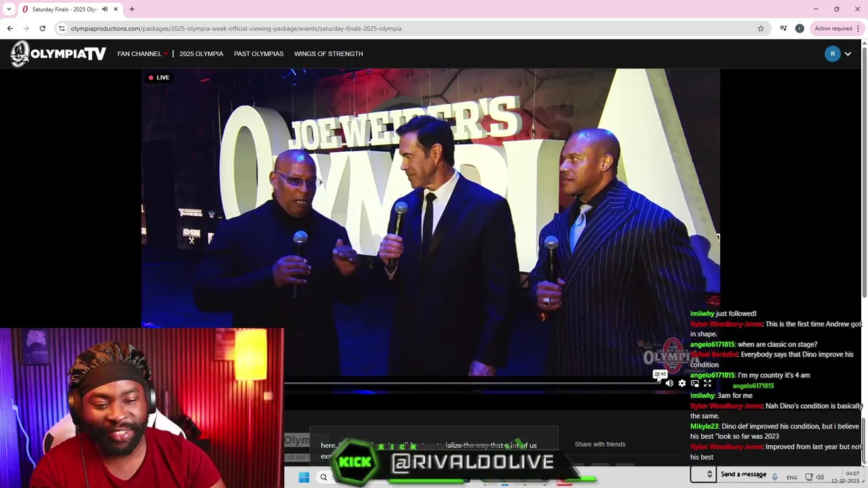Expand the account menu chevron
This screenshot has height=488, width=868.
tap(848, 54)
